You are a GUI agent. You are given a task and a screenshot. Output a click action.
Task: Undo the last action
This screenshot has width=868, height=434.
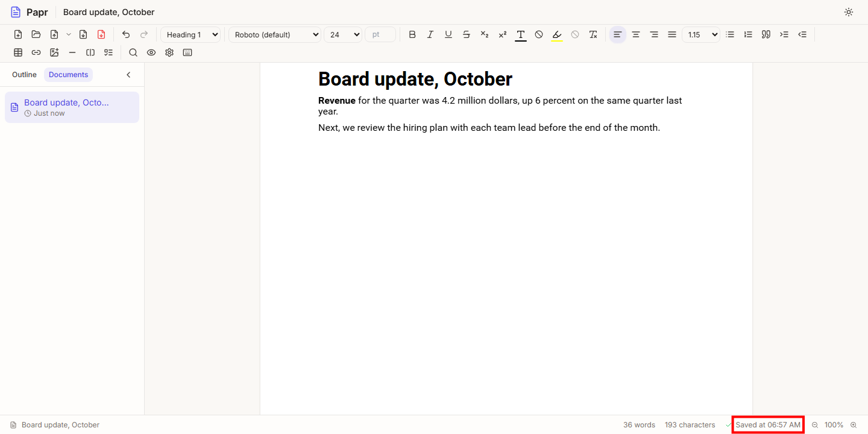(x=126, y=34)
